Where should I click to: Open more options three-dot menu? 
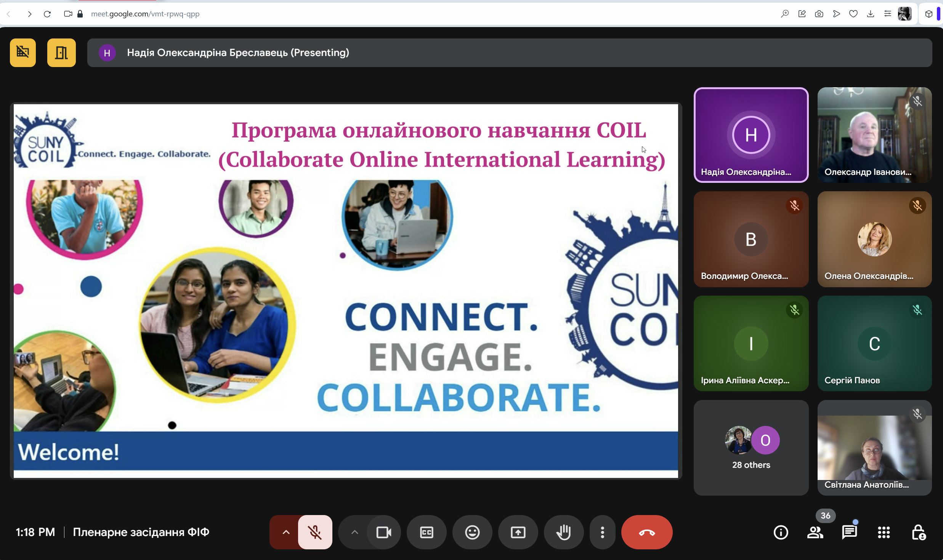click(602, 532)
